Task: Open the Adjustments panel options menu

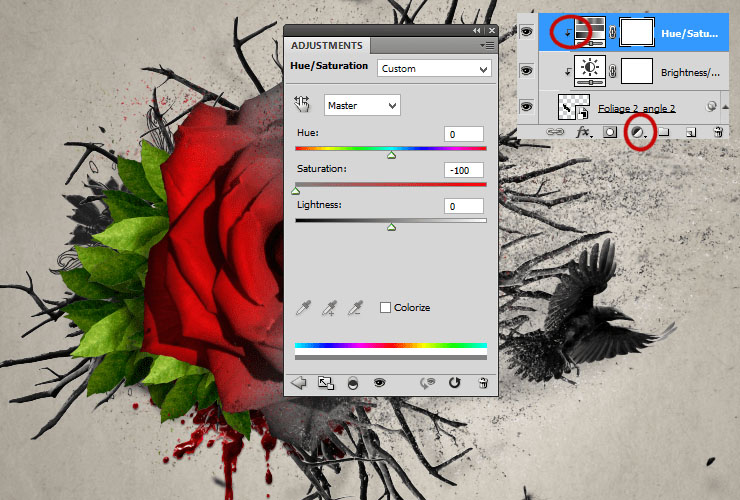Action: (487, 45)
